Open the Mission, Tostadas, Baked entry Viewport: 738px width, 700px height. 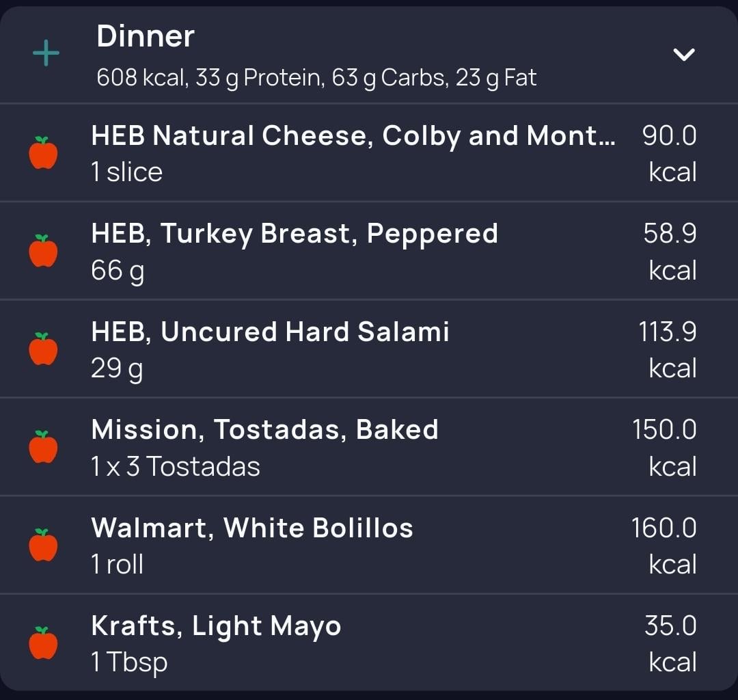tap(369, 447)
